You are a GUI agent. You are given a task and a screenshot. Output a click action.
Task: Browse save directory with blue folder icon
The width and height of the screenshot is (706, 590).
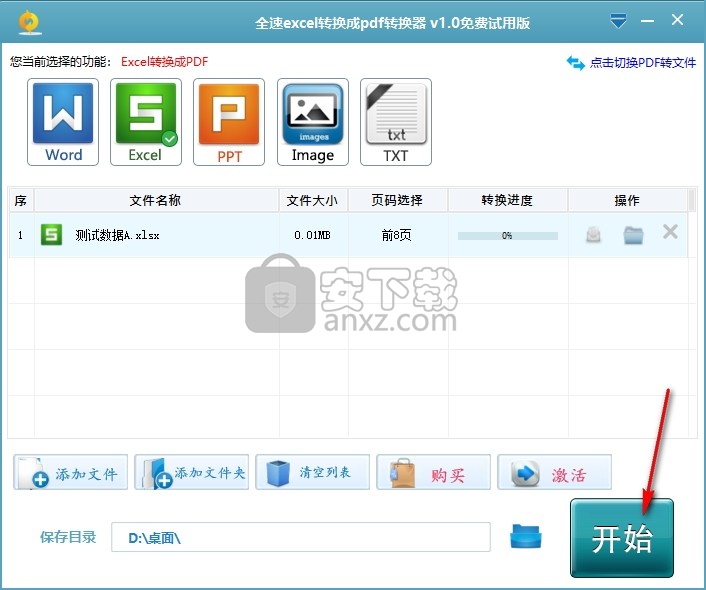(x=525, y=536)
